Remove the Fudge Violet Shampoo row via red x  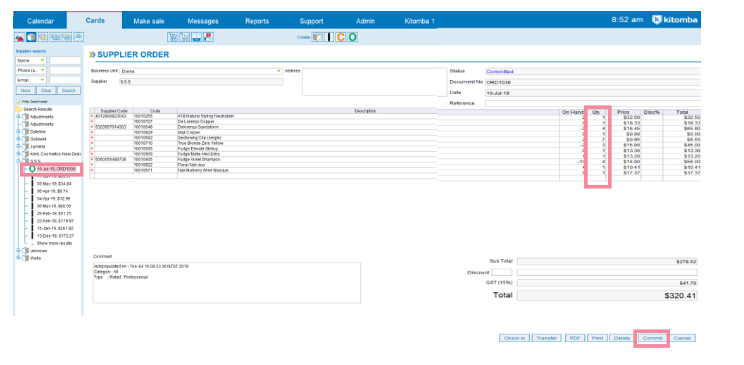[x=92, y=159]
